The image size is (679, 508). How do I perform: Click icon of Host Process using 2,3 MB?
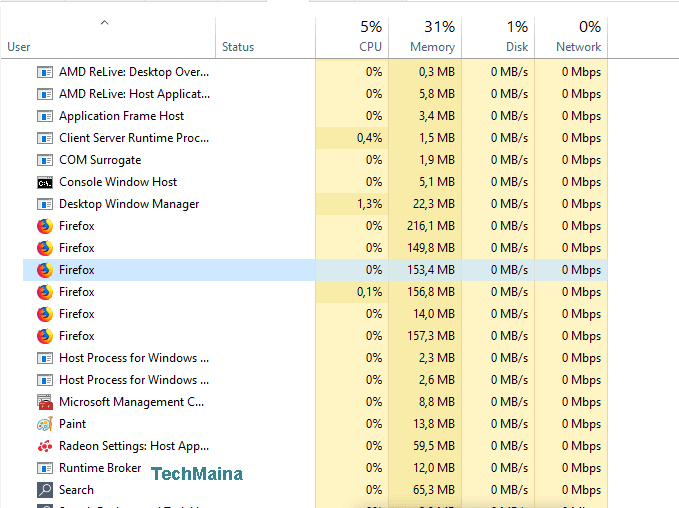(x=45, y=358)
